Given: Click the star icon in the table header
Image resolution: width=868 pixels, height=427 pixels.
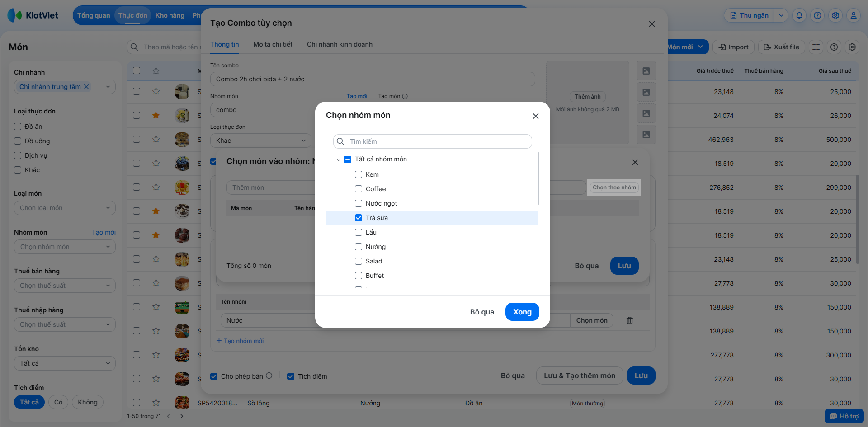Looking at the screenshot, I should [x=156, y=71].
